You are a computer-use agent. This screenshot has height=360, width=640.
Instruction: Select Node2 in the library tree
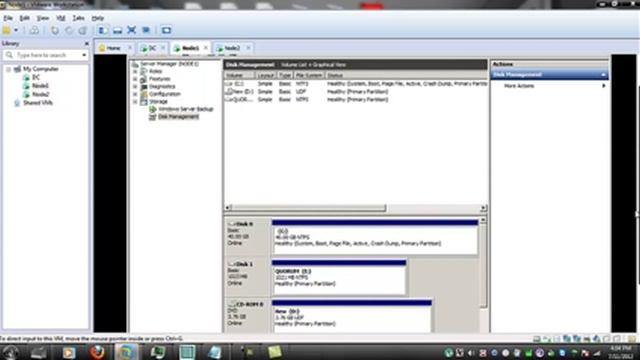tap(40, 94)
